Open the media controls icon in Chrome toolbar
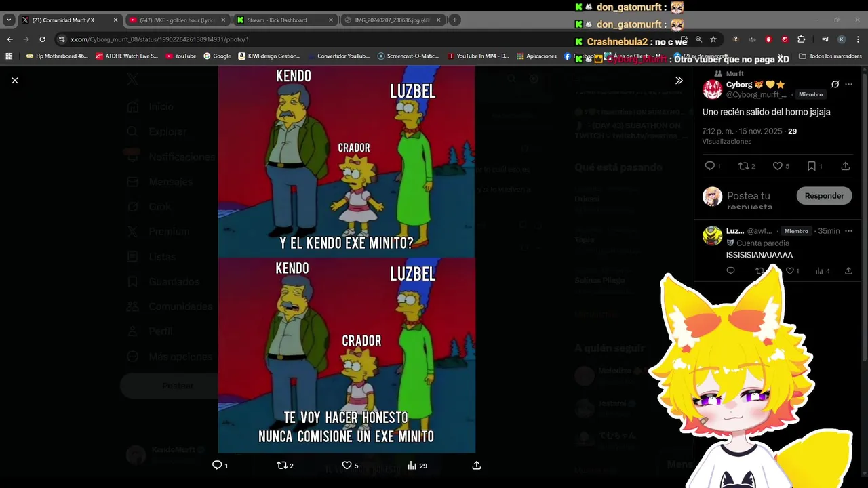 tap(825, 39)
